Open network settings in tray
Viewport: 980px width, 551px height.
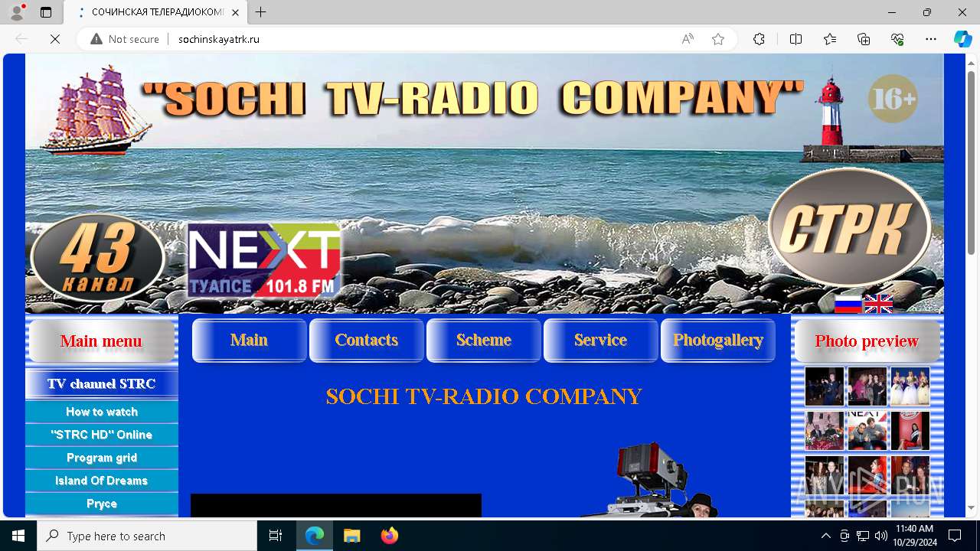point(862,536)
